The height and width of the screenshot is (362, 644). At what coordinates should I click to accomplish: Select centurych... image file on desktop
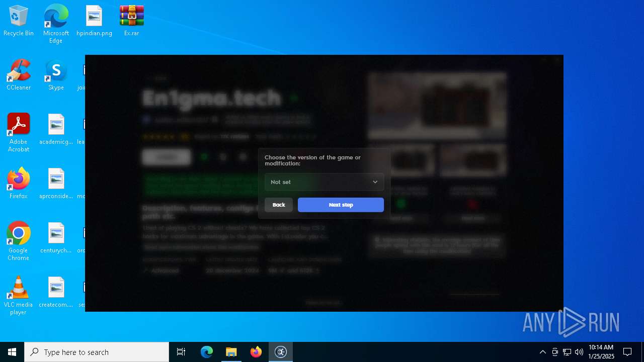56,238
